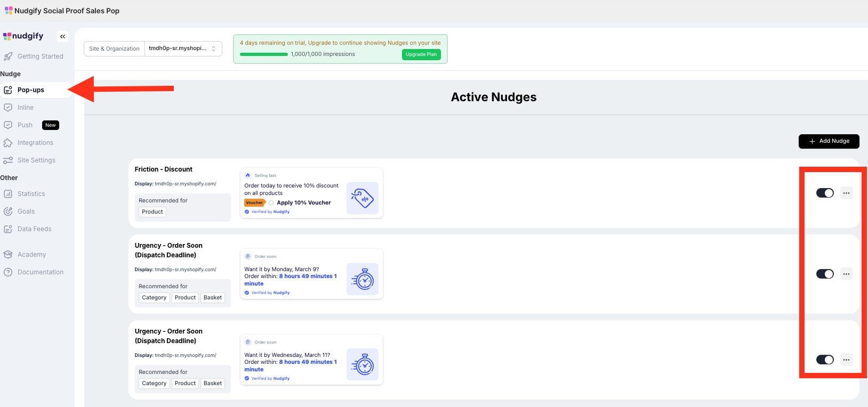Click the Product tag under Friction - Discount
This screenshot has height=407, width=868.
tap(152, 212)
